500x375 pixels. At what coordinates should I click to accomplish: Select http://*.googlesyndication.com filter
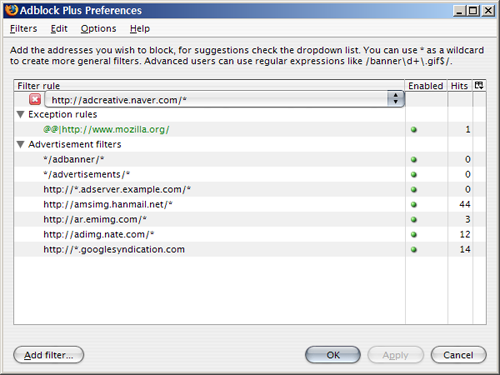(x=114, y=249)
